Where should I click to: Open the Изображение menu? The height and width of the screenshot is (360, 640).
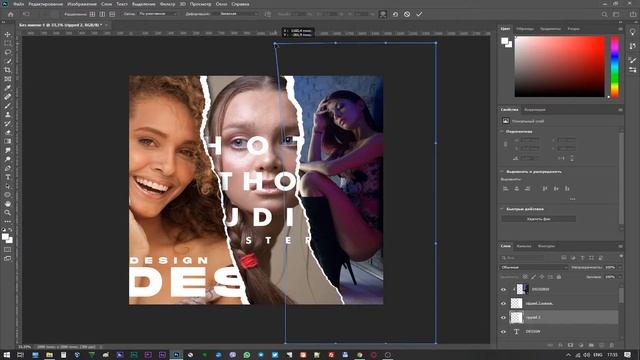click(82, 4)
